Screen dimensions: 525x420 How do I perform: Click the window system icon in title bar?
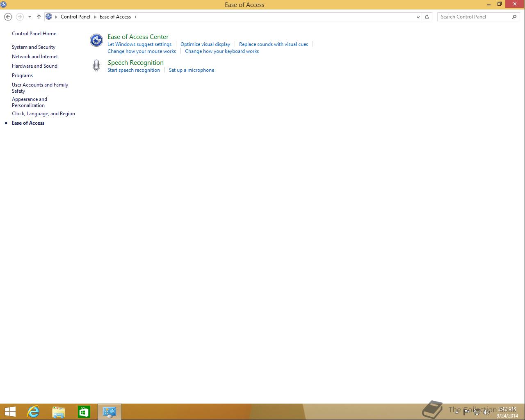point(3,5)
